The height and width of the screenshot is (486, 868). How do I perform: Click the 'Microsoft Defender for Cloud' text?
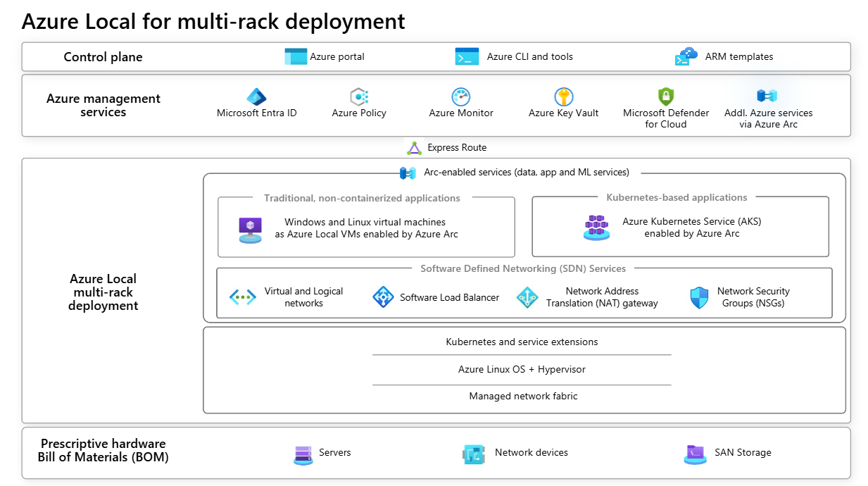666,118
